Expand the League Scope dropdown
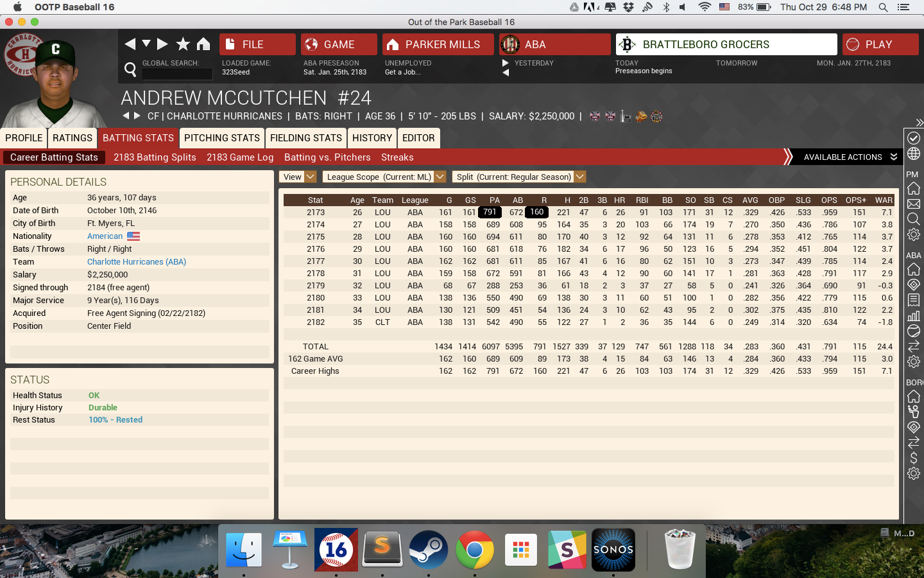Viewport: 924px width, 578px height. click(x=384, y=177)
